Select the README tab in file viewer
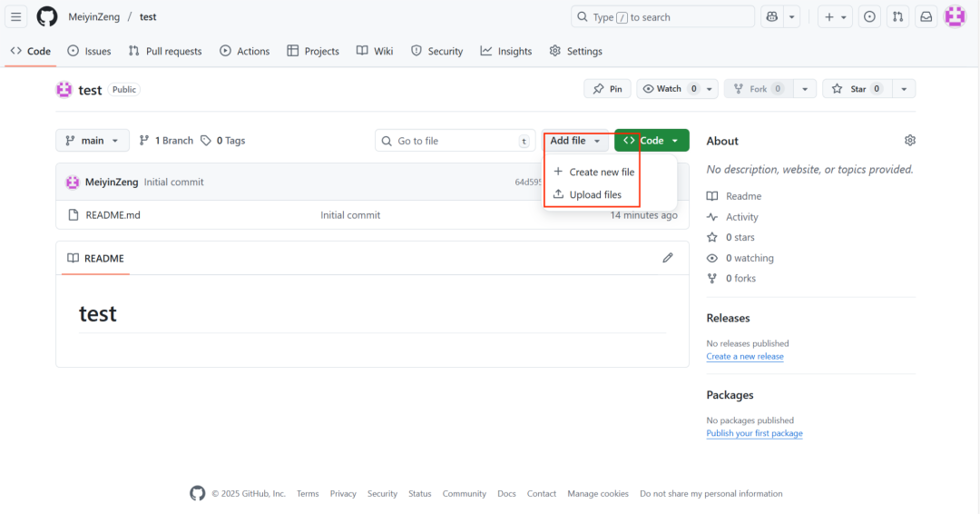This screenshot has height=514, width=980. click(x=95, y=258)
